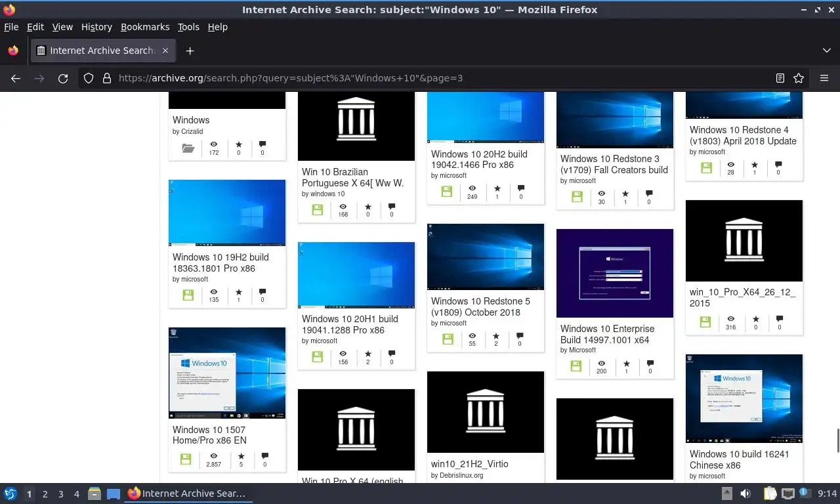
Task: Open Windows 10 Redstone 4 April 2018 Update title
Action: 743,135
